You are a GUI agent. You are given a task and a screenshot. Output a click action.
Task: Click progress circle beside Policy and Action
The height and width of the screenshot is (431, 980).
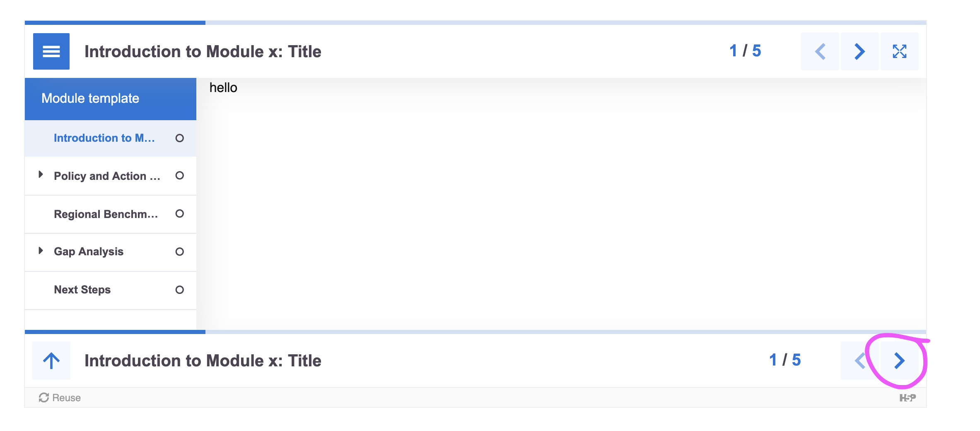179,176
